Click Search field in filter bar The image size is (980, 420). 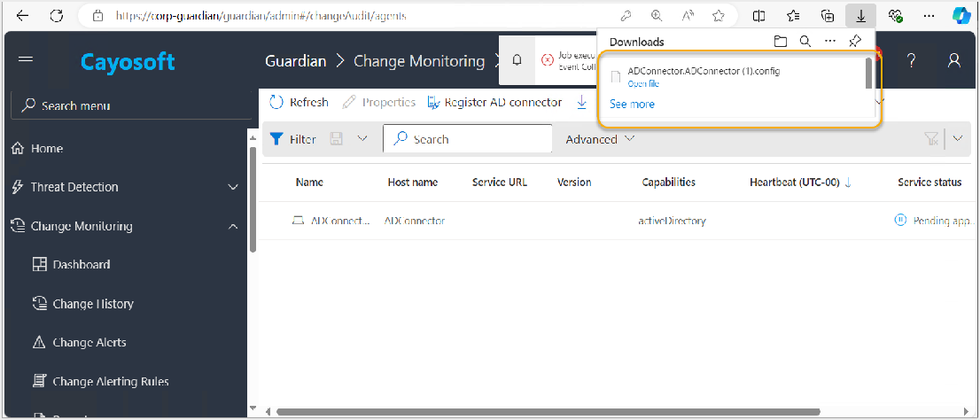tap(468, 139)
